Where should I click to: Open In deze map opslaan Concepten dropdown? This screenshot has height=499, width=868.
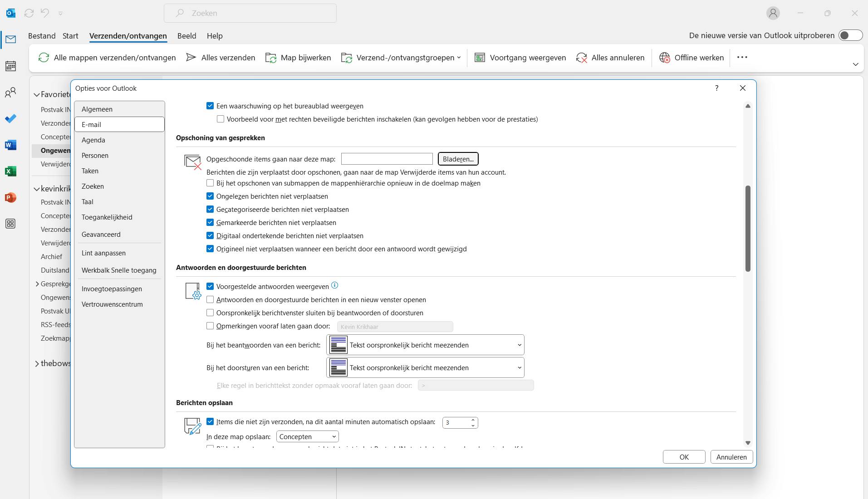click(307, 437)
